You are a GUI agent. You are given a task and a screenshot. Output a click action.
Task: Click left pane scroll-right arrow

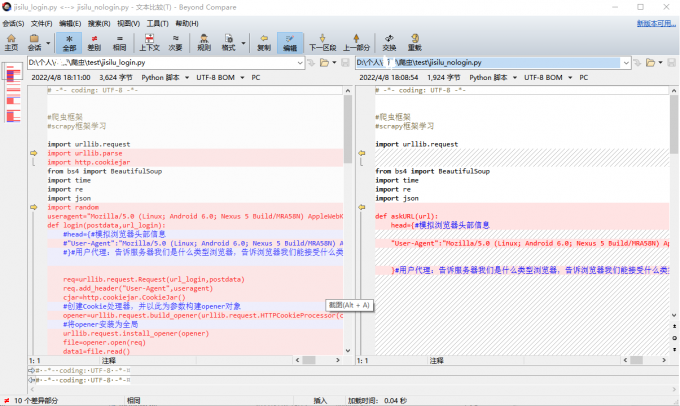click(x=338, y=360)
